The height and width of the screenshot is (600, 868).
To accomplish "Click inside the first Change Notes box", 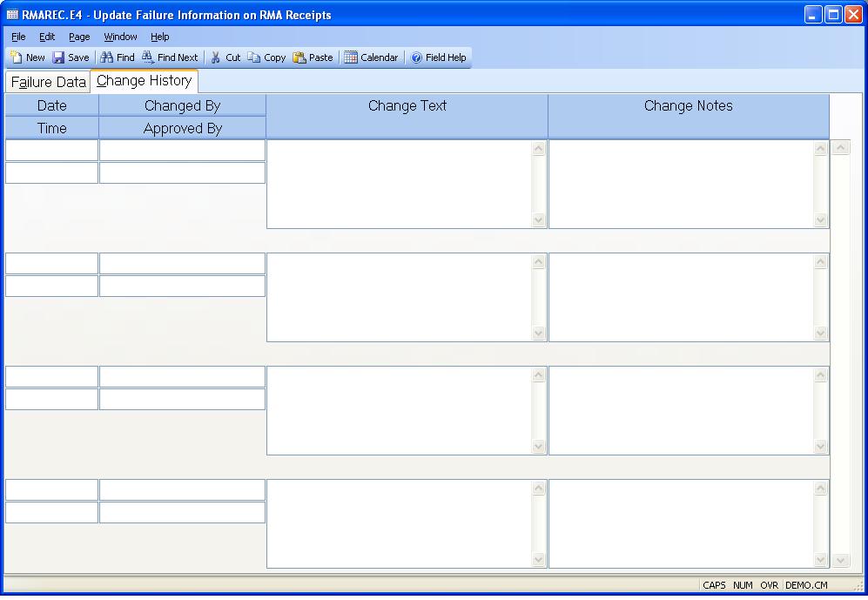I will (681, 184).
